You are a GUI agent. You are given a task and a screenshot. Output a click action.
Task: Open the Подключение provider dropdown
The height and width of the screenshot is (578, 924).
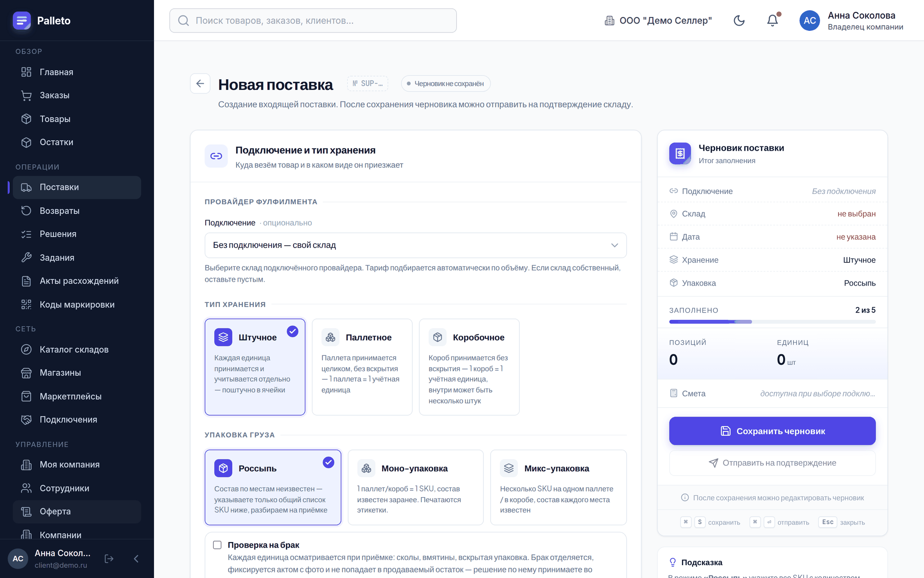click(x=416, y=245)
